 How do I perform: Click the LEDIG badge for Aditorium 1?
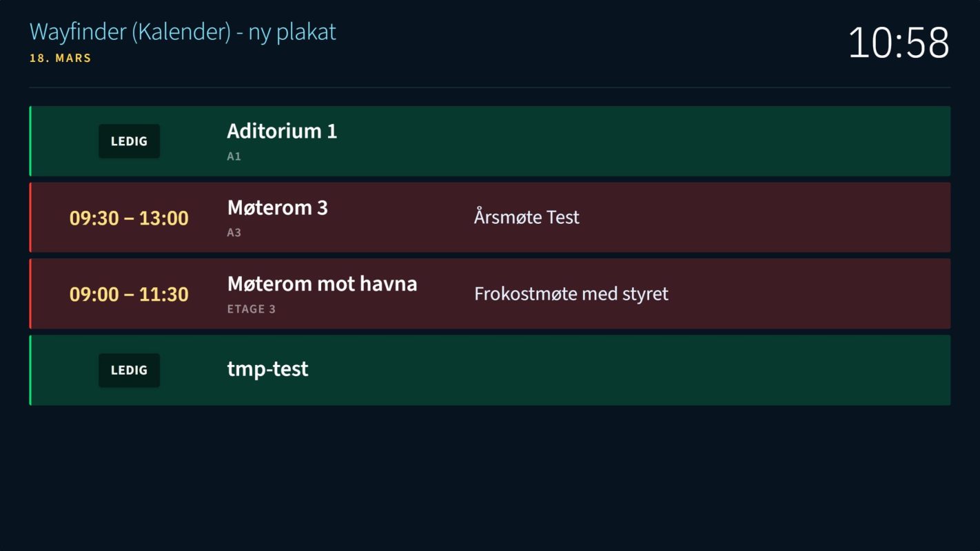(x=129, y=141)
